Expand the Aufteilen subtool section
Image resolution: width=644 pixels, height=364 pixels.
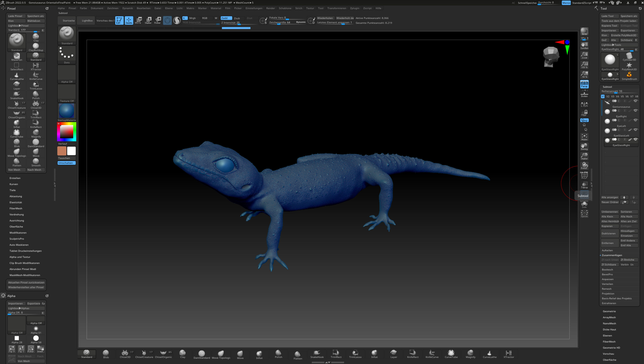point(607,250)
